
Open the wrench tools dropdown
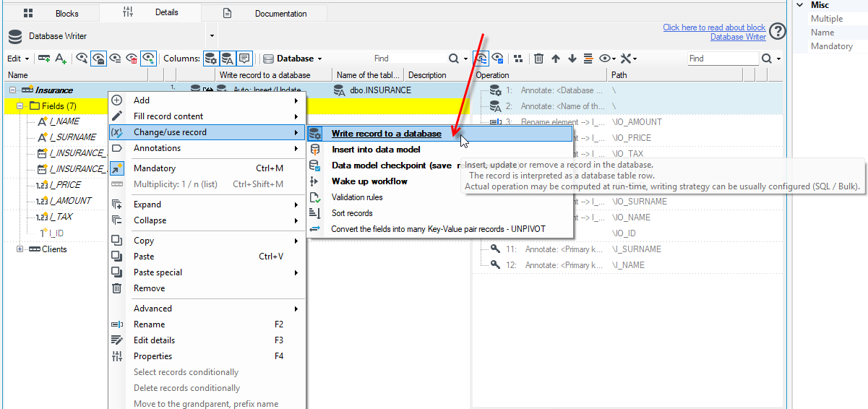coord(629,59)
